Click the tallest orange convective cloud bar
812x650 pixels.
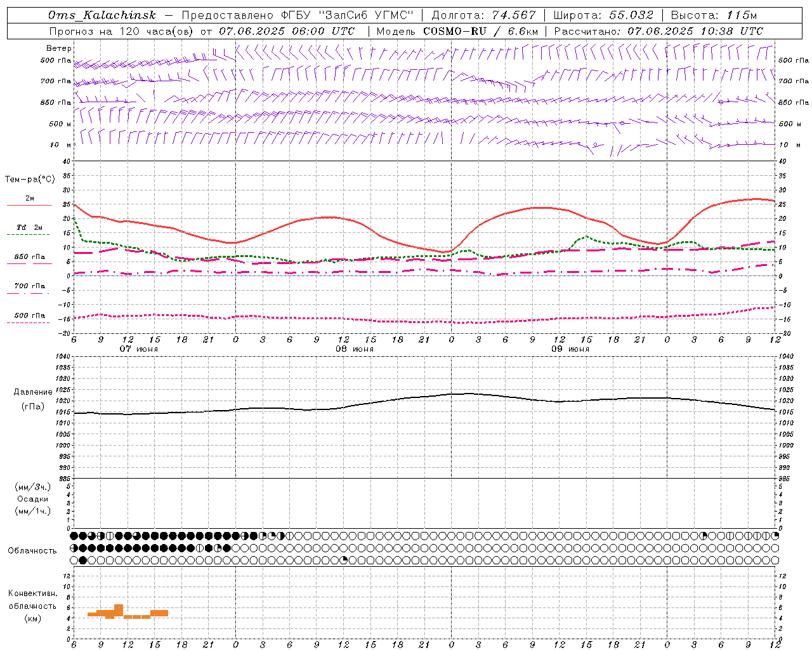(x=119, y=610)
